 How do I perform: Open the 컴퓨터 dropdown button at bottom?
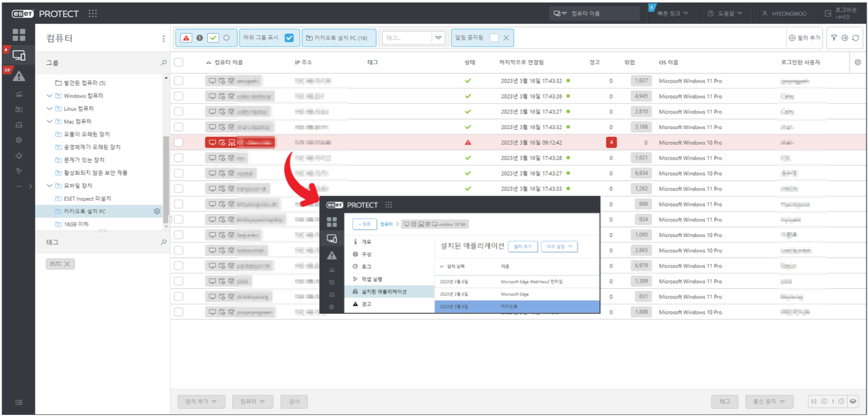[x=252, y=401]
